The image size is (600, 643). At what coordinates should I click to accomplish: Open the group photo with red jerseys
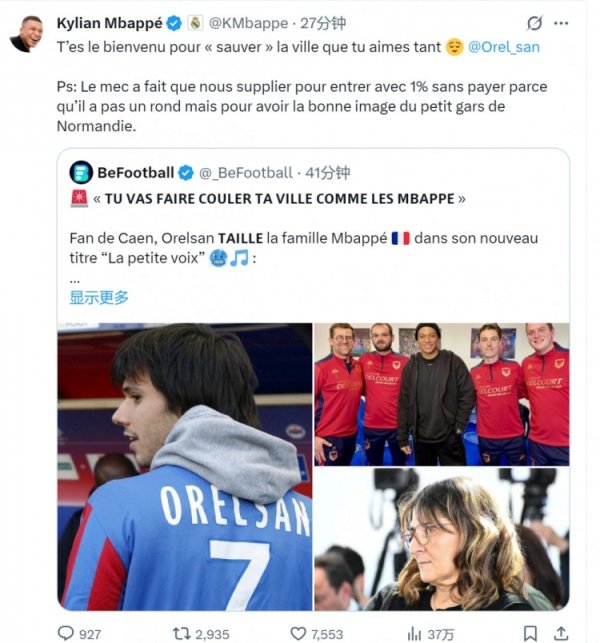click(x=441, y=393)
